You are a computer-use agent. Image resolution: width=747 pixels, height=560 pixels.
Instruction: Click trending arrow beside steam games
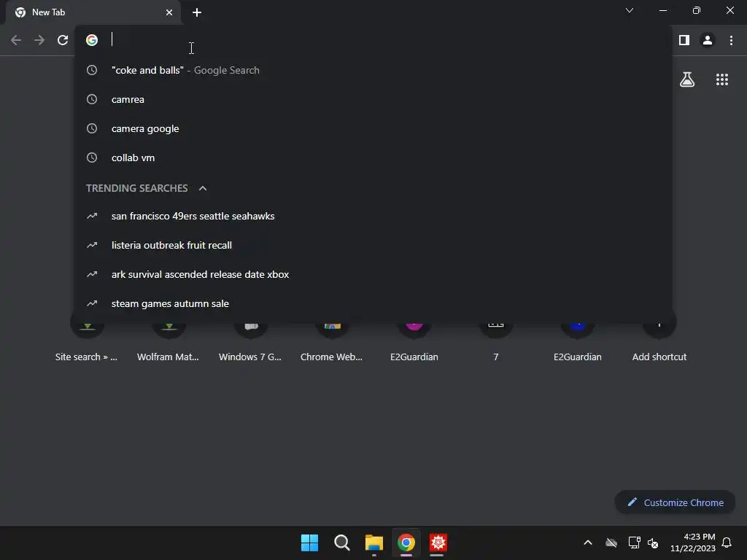92,303
